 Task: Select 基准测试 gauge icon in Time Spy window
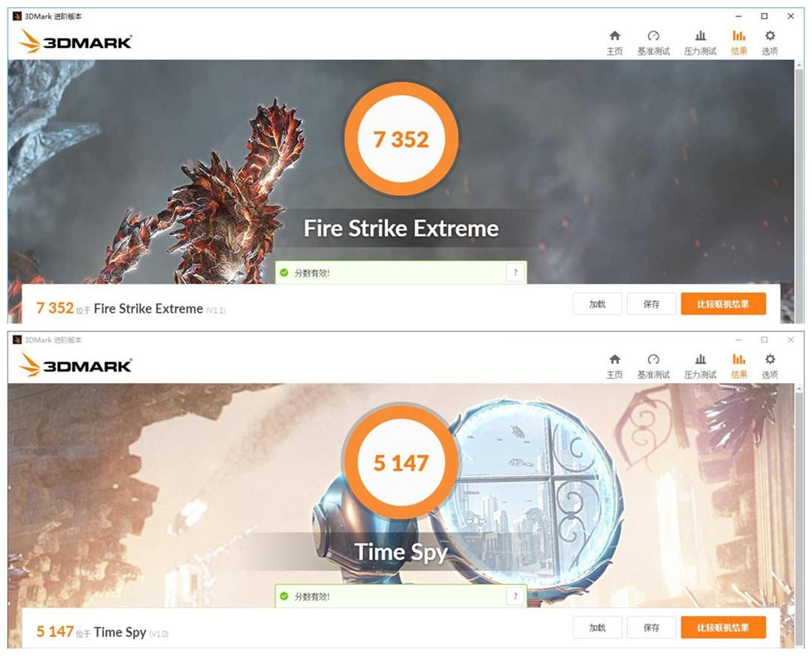tap(653, 366)
